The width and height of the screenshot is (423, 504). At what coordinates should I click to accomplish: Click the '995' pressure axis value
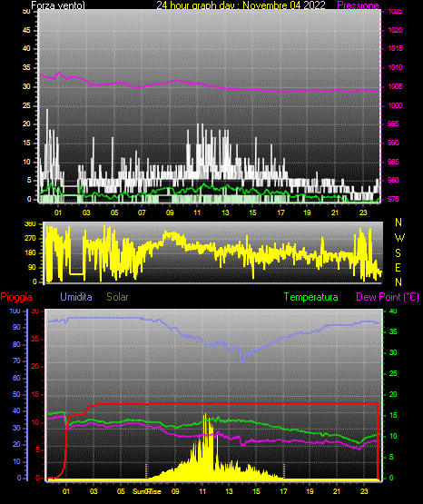point(393,124)
